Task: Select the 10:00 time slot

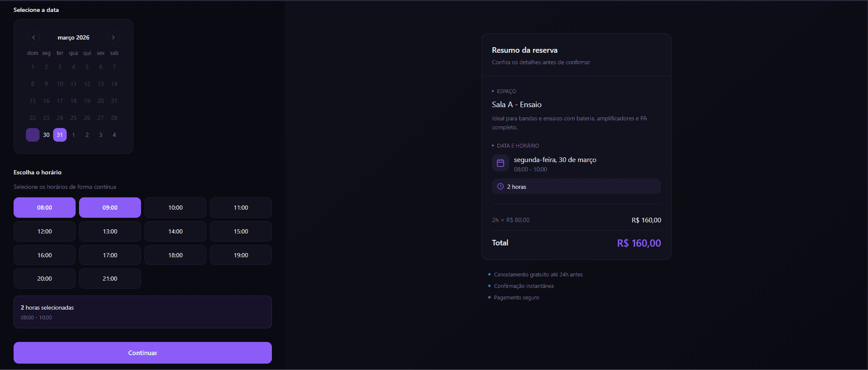Action: pyautogui.click(x=175, y=208)
